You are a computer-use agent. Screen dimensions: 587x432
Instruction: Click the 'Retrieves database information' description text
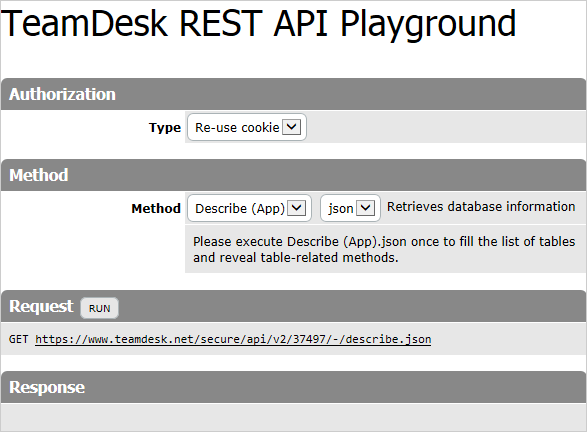(481, 206)
